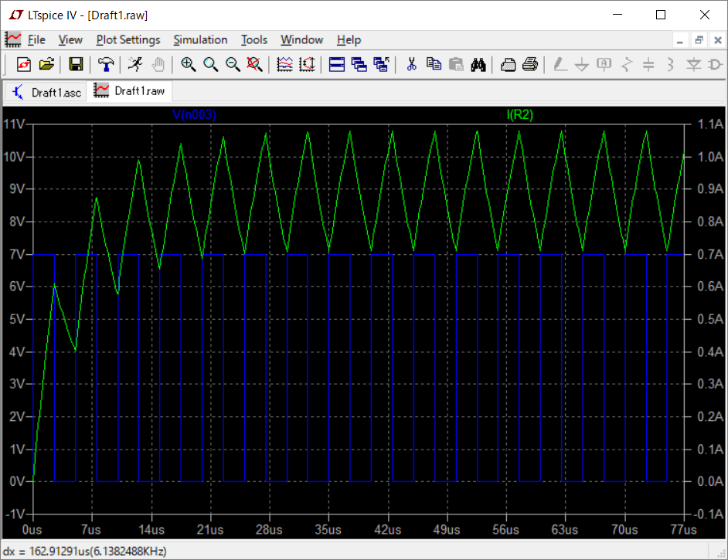Switch to the Draft1.asc tab

(x=46, y=93)
